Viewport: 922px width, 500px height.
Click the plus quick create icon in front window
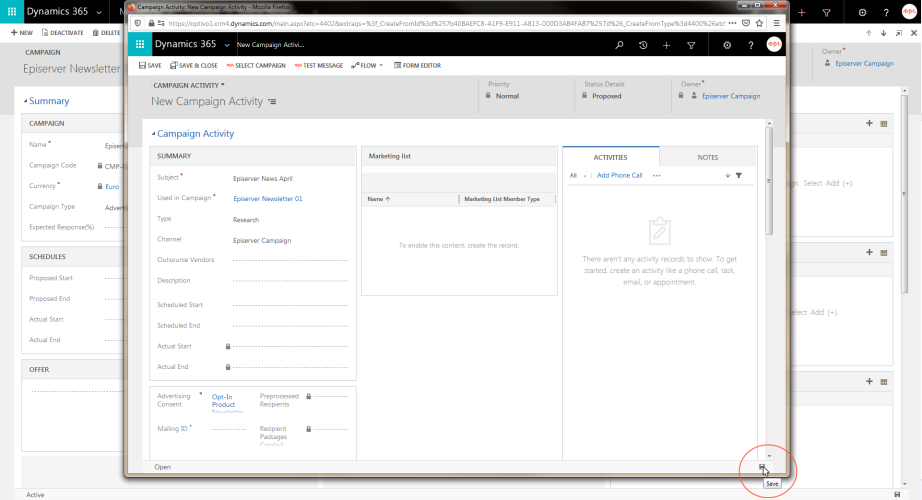pos(666,45)
